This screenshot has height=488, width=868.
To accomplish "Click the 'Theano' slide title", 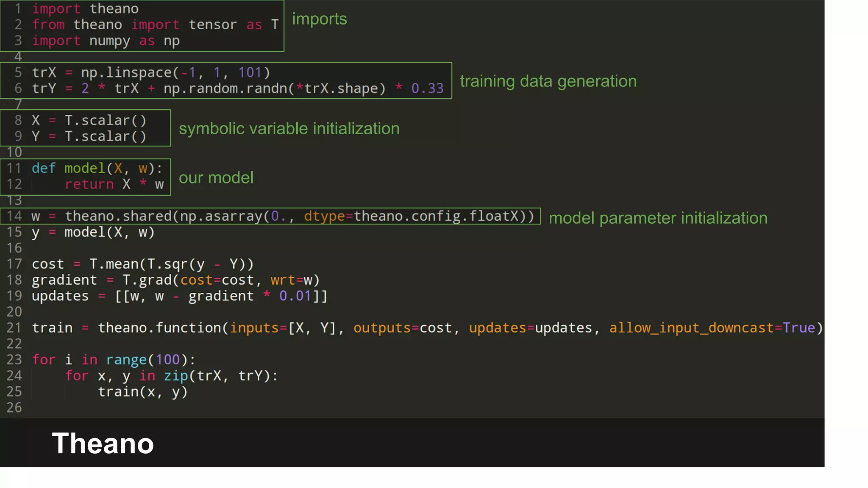I will pyautogui.click(x=103, y=444).
